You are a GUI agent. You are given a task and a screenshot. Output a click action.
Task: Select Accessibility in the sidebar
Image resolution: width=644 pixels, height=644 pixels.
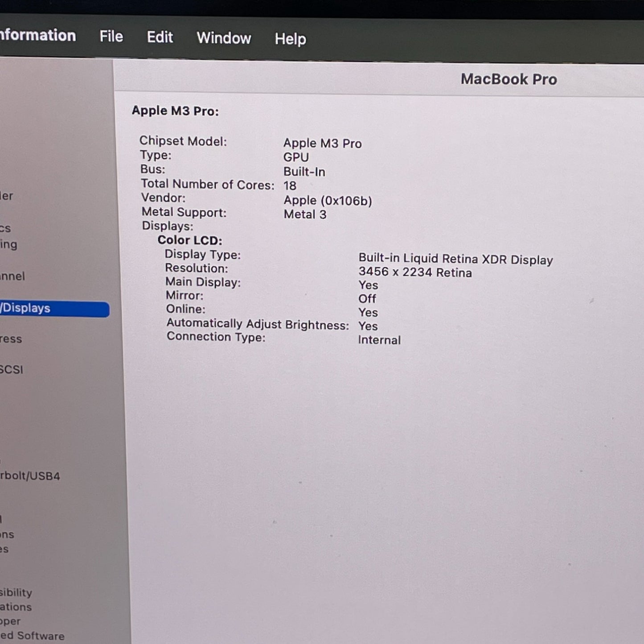[x=16, y=592]
